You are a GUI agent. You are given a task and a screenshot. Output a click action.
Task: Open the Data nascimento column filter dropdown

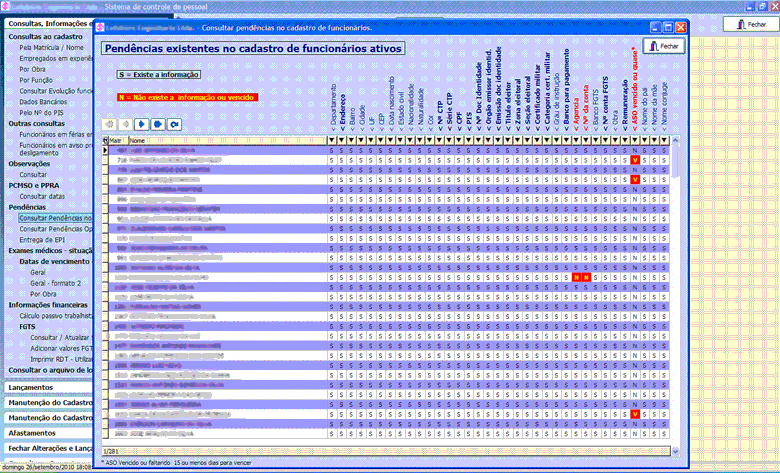(390, 141)
